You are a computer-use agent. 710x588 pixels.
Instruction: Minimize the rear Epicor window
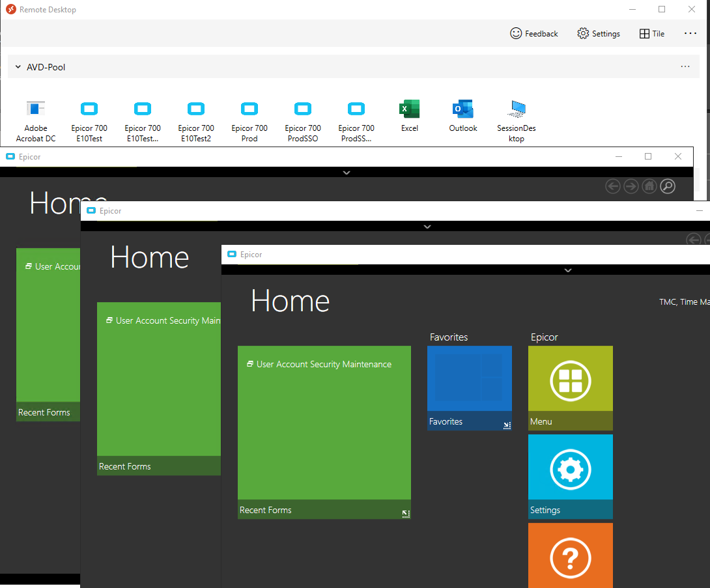tap(619, 156)
